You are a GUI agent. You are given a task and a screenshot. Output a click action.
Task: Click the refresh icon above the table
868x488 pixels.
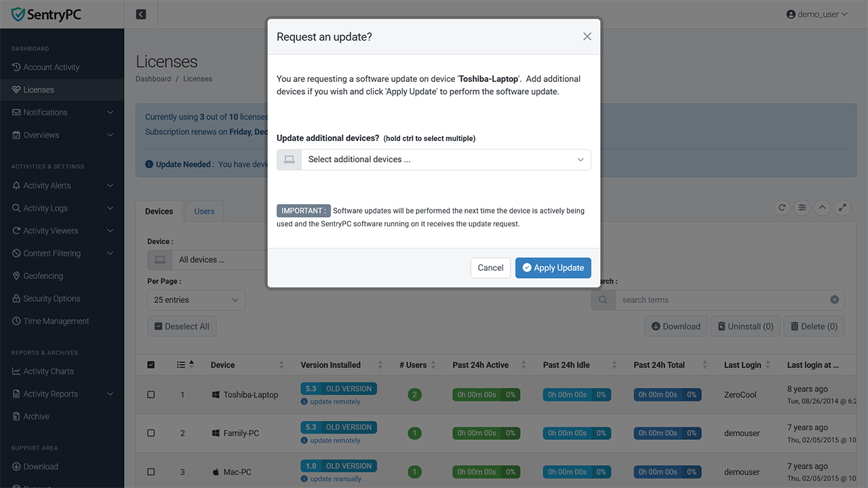click(782, 208)
